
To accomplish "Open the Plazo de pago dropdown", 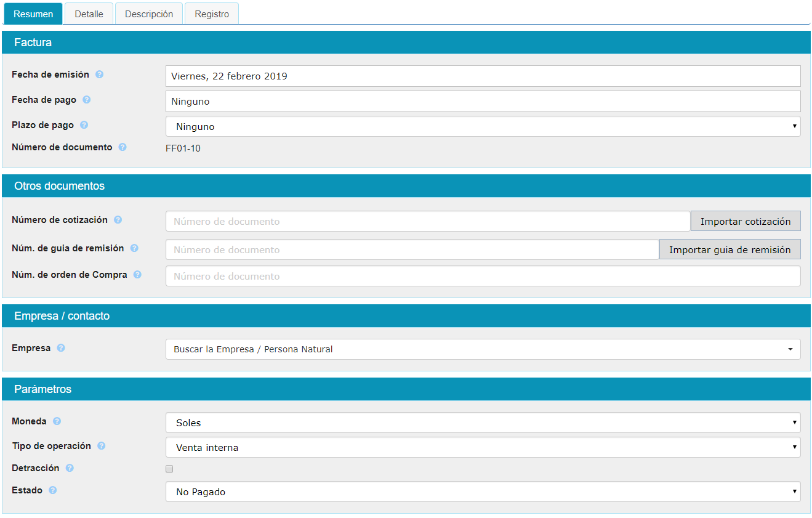I will coord(483,126).
